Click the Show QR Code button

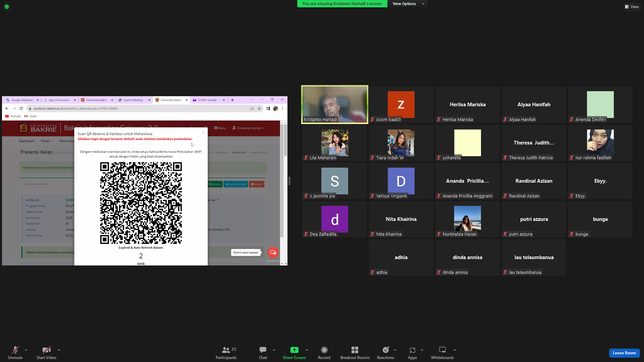click(236, 184)
